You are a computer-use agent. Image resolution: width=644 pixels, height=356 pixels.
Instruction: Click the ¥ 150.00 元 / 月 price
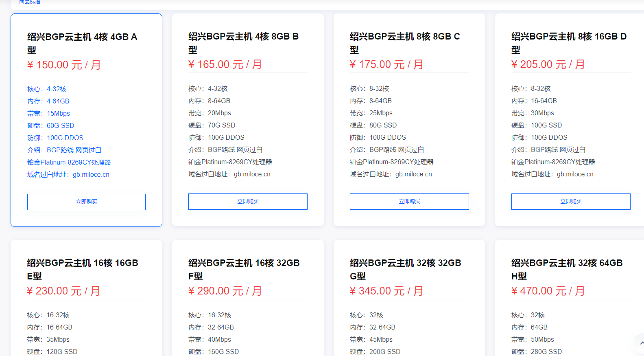[x=64, y=65]
